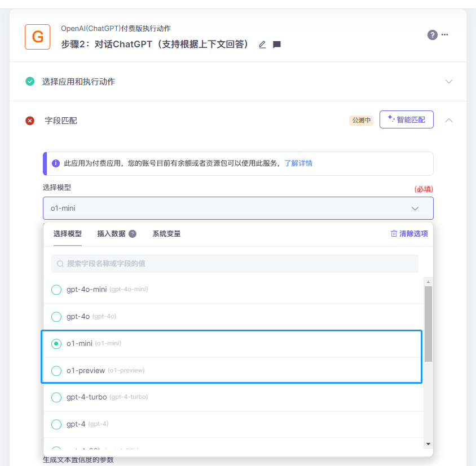Collapse the 字段匹配 section chevron

pyautogui.click(x=449, y=121)
